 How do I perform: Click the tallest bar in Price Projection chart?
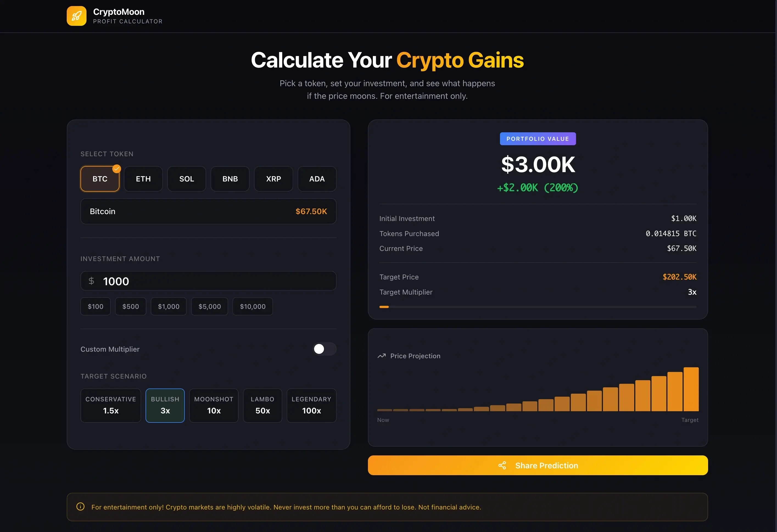691,389
